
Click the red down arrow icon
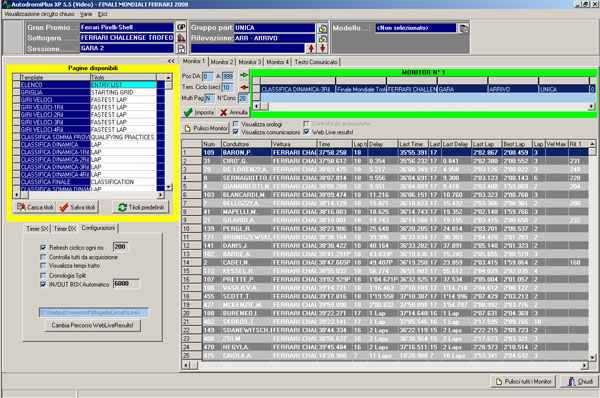(x=323, y=48)
